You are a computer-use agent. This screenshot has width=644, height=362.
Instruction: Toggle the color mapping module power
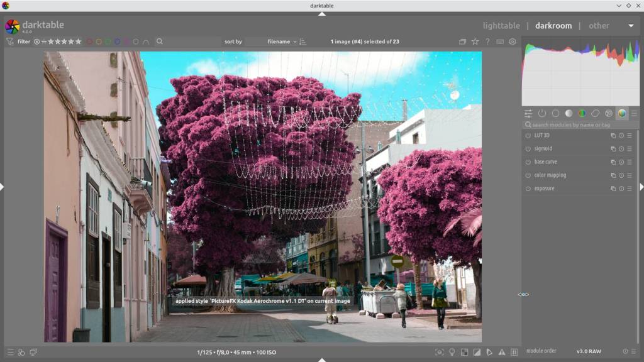[528, 175]
